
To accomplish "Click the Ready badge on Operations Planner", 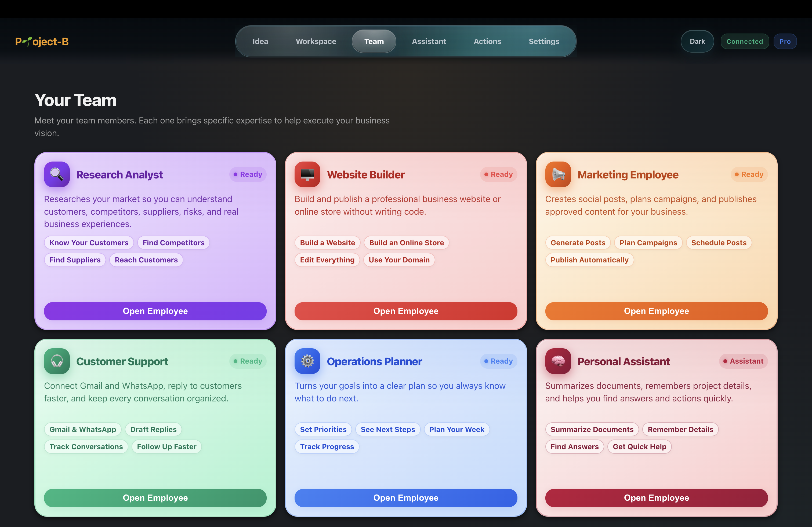I will point(498,361).
